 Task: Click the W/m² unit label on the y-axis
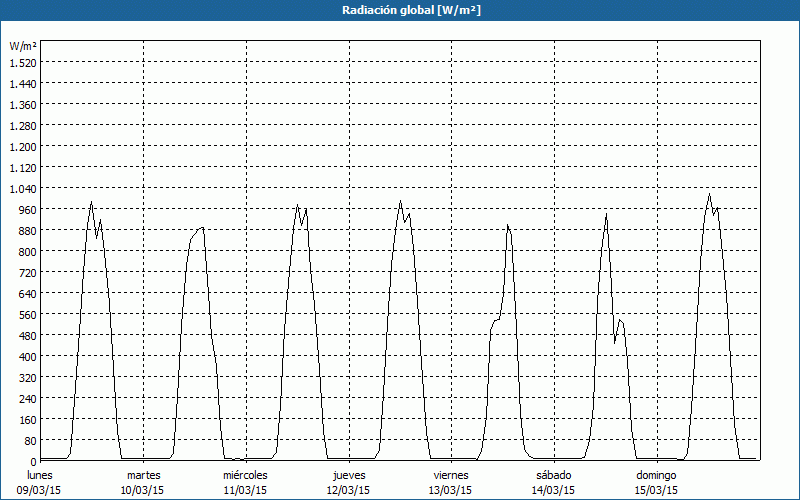coord(23,46)
